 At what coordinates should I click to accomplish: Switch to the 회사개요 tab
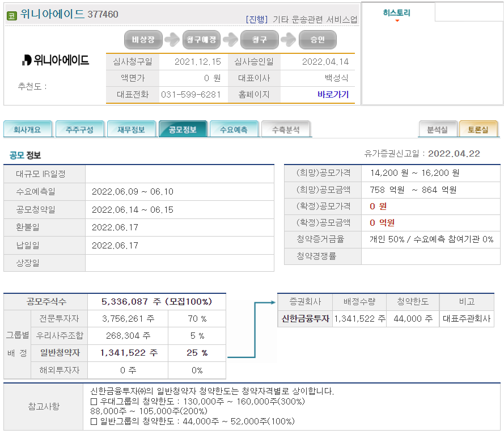[x=28, y=129]
